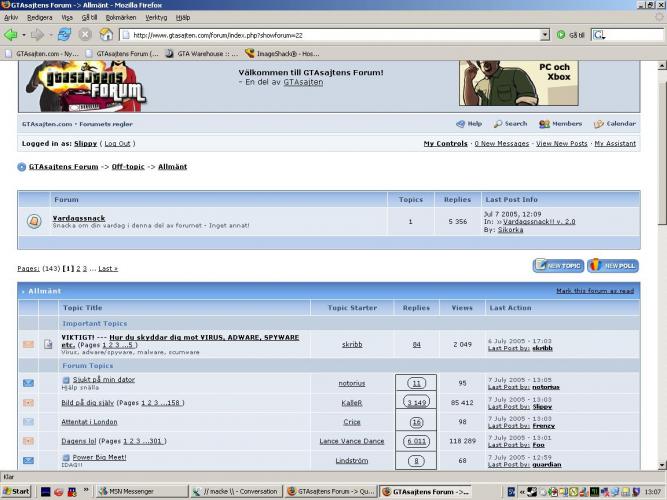Switch to MSN Messenger taskbar window
This screenshot has height=500, width=667.
142,491
